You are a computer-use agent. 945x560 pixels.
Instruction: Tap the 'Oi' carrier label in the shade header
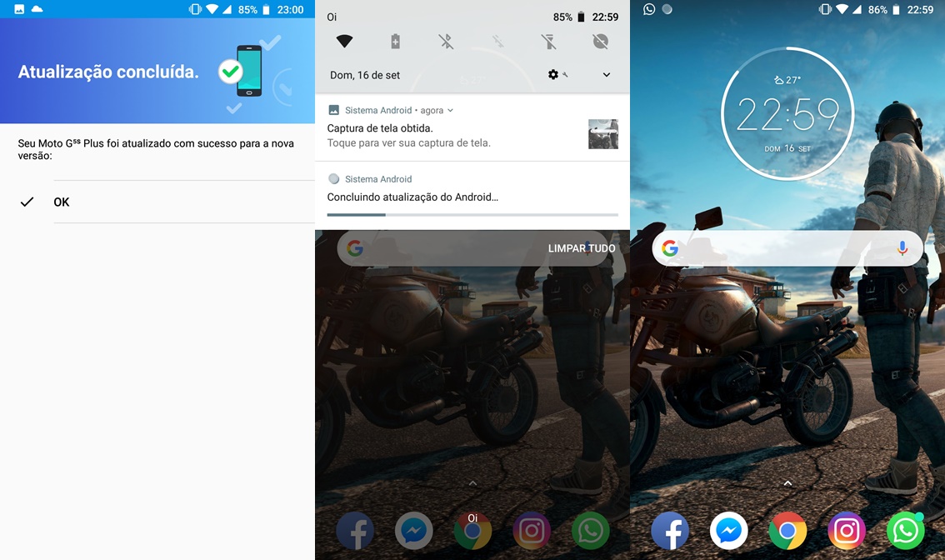[332, 17]
